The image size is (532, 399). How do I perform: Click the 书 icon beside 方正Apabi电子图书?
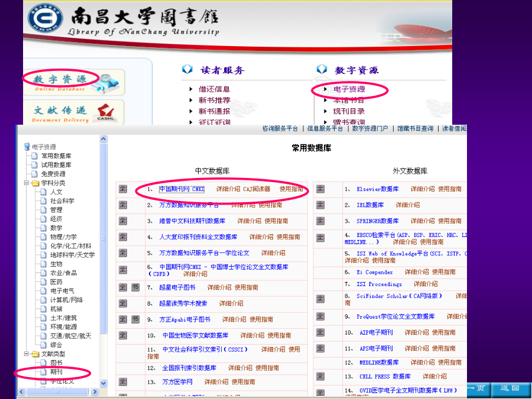[135, 319]
